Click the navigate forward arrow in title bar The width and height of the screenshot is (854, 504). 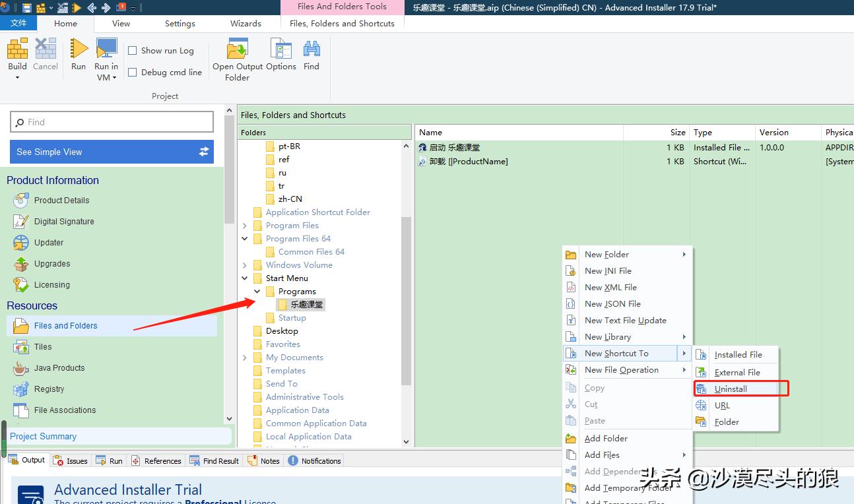click(x=106, y=8)
